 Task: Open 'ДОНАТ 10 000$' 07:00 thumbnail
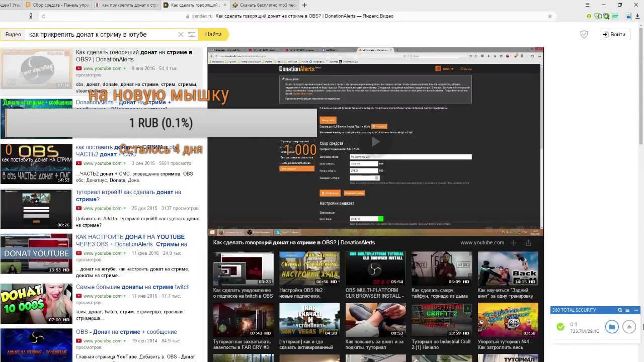tap(36, 304)
